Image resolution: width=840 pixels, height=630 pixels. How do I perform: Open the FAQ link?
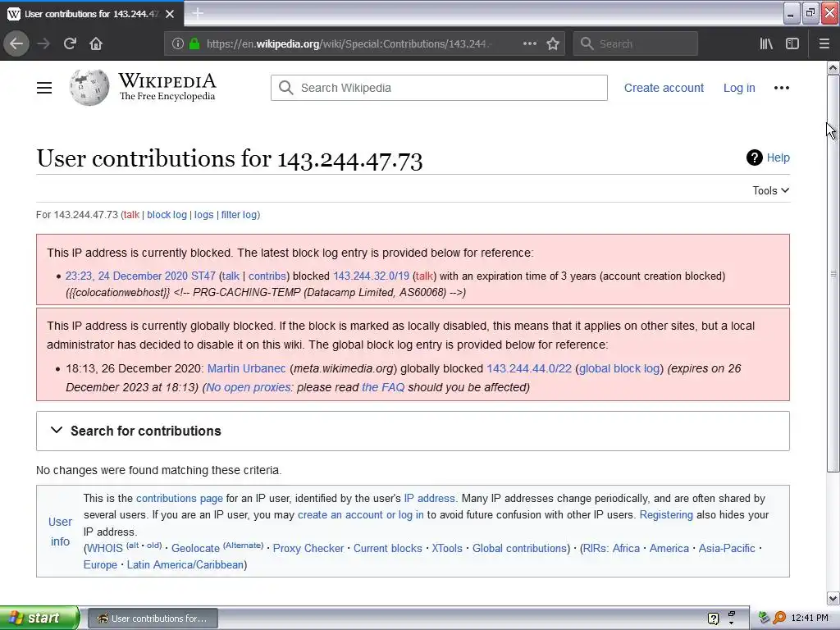[x=383, y=387]
